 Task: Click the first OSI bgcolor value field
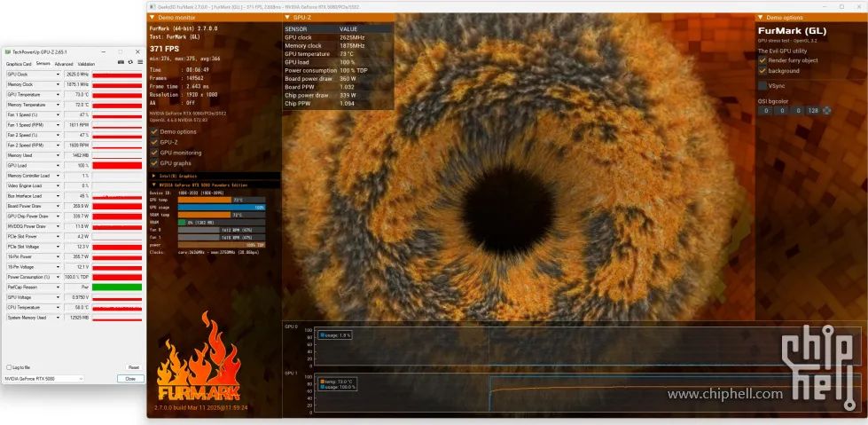pyautogui.click(x=764, y=111)
